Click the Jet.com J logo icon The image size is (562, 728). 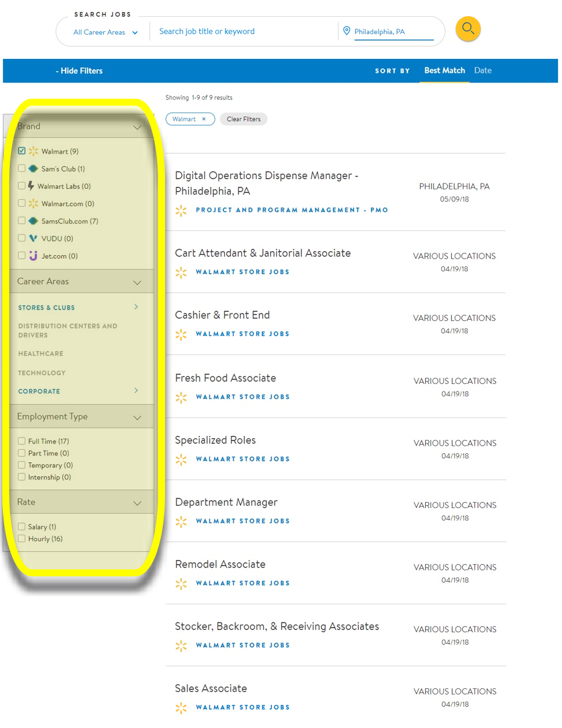coord(33,255)
